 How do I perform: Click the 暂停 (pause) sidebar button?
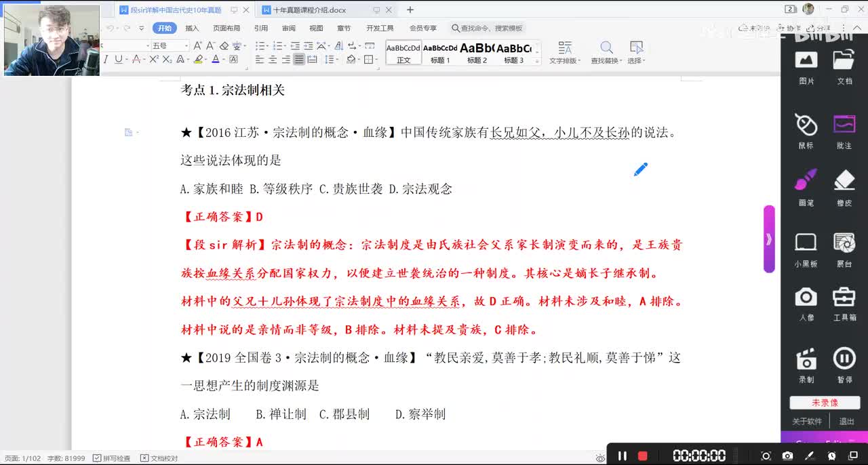coord(844,366)
